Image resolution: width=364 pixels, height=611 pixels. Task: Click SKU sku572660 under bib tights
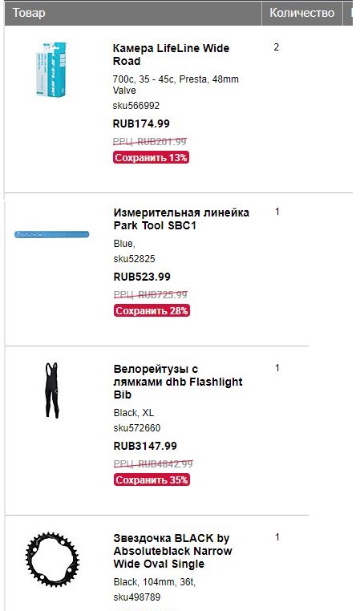137,428
